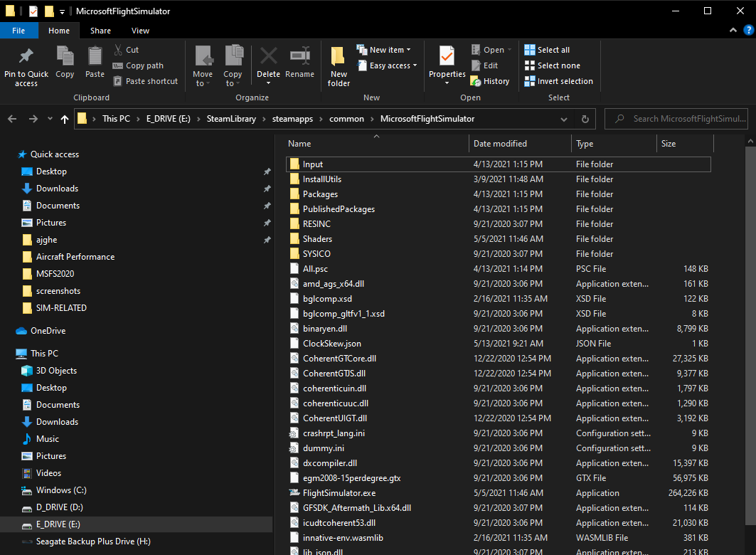This screenshot has height=555, width=756.
Task: Click the Refresh button by address bar
Action: coord(585,119)
